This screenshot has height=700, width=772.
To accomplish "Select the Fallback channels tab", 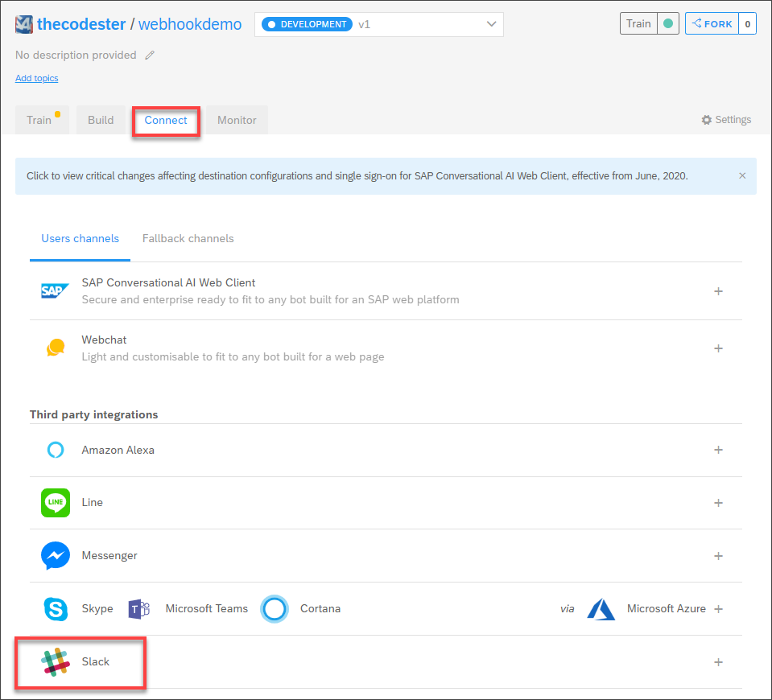I will (188, 239).
